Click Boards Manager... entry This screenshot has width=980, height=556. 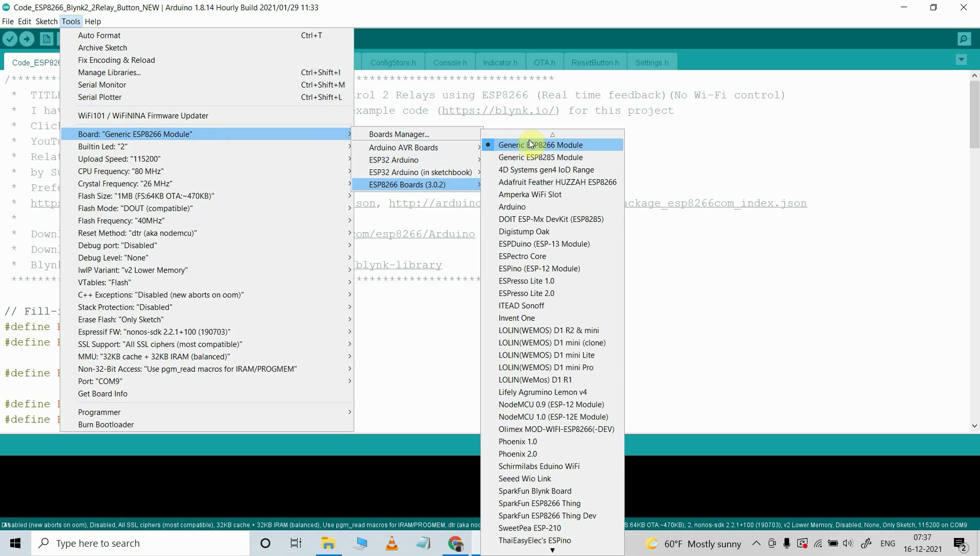[399, 134]
